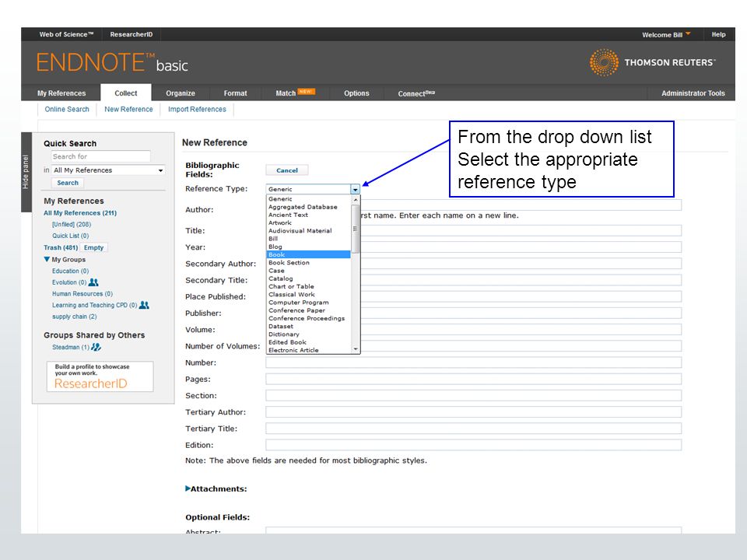Open the supply chain (2) group
This screenshot has width=747, height=560.
click(x=75, y=317)
